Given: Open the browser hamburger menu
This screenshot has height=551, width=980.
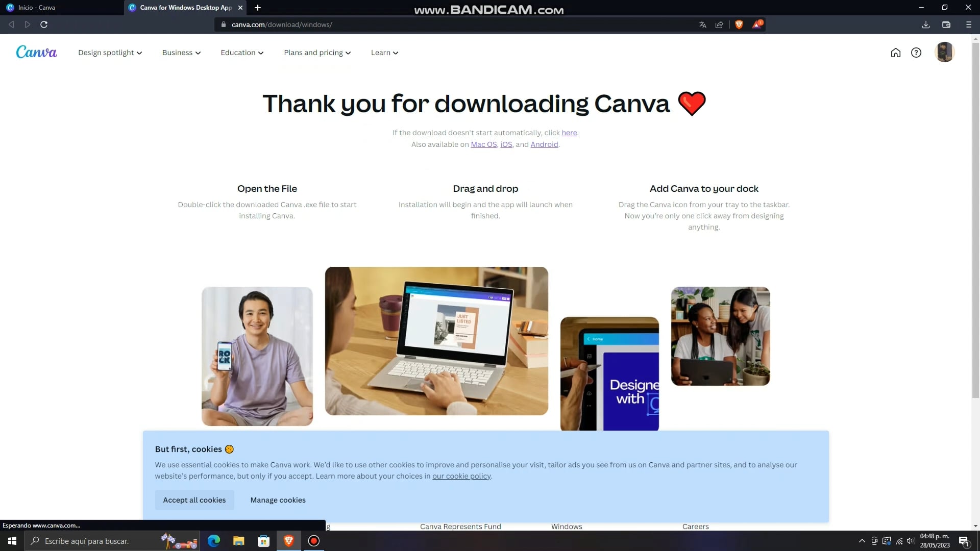Looking at the screenshot, I should coord(968,24).
